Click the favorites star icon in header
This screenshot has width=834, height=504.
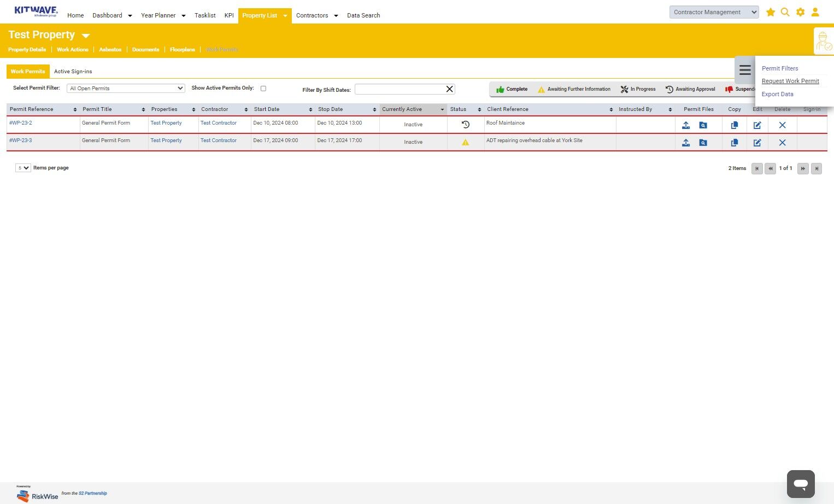771,12
